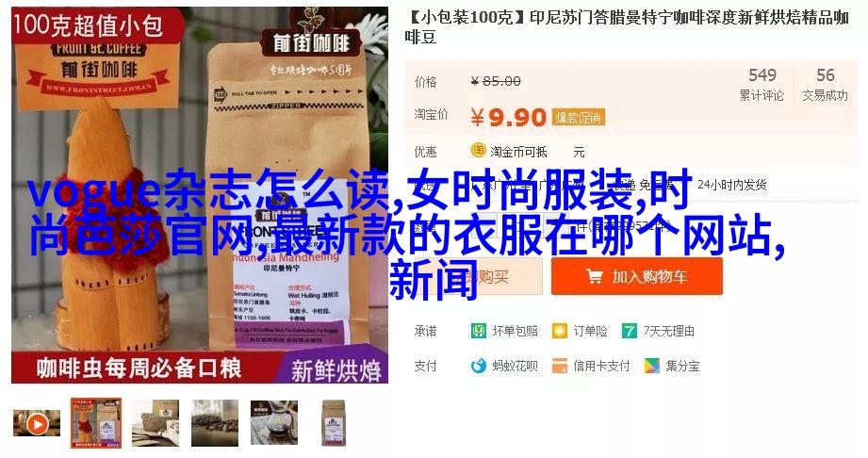Screen dimensions: 868x458
Task: Click the 蚂蚁花呗 payment icon
Action: click(x=478, y=366)
